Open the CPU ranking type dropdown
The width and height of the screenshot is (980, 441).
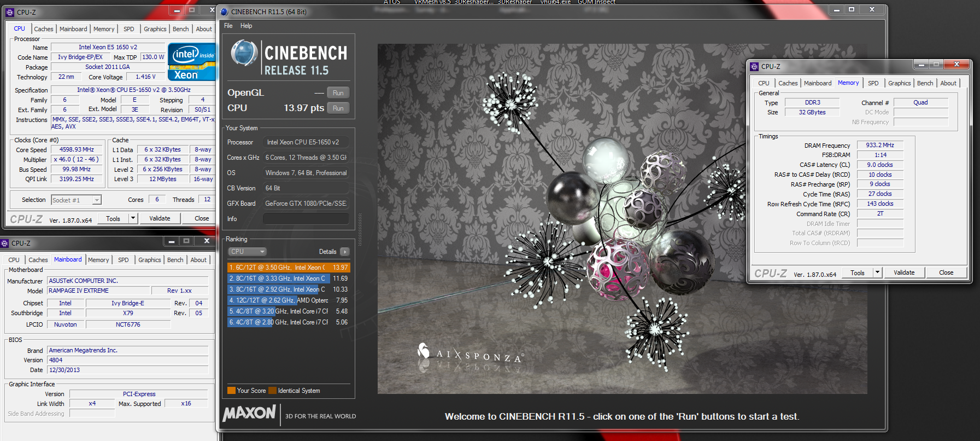pyautogui.click(x=247, y=252)
